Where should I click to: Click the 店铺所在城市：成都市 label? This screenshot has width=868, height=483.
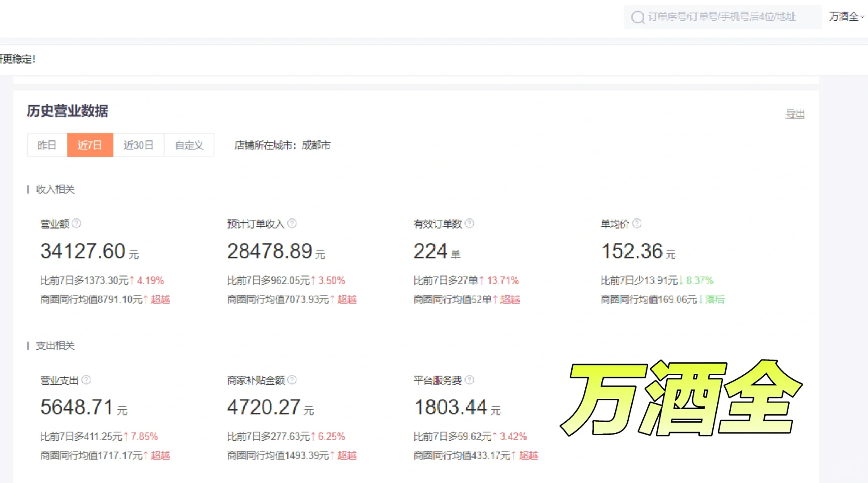(282, 145)
